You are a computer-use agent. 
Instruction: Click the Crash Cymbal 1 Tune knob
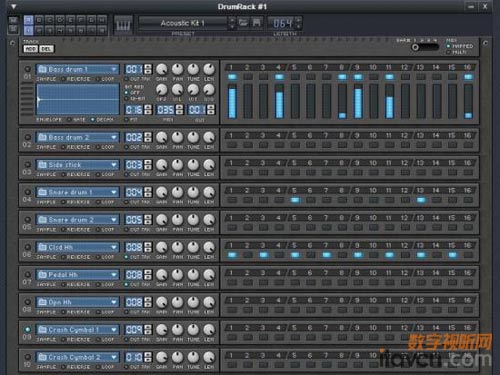(x=193, y=330)
